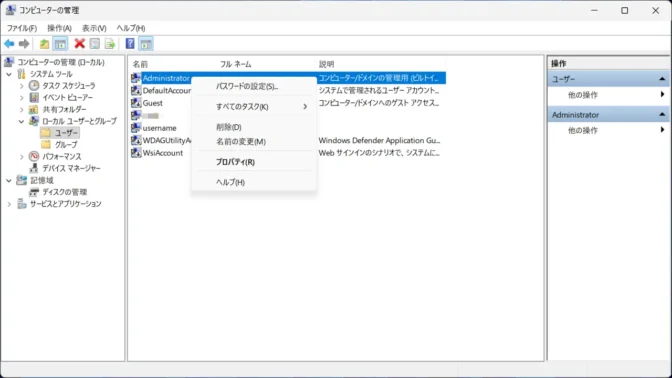Select the Guest row name text
Image resolution: width=672 pixels, height=378 pixels.
153,103
